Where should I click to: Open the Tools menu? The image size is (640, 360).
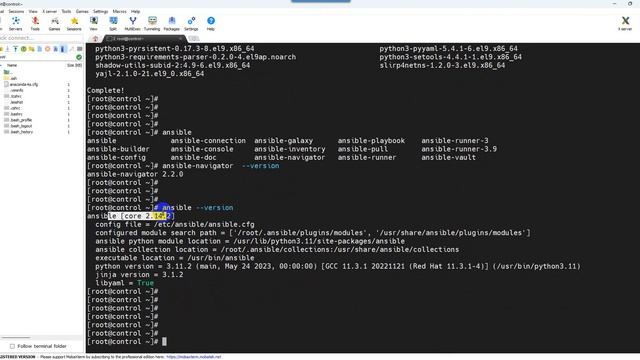pos(66,11)
